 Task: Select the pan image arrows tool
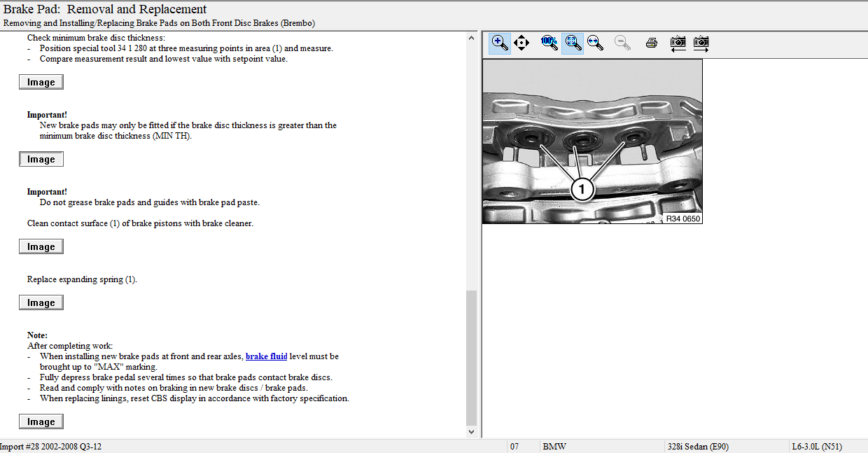(x=521, y=43)
